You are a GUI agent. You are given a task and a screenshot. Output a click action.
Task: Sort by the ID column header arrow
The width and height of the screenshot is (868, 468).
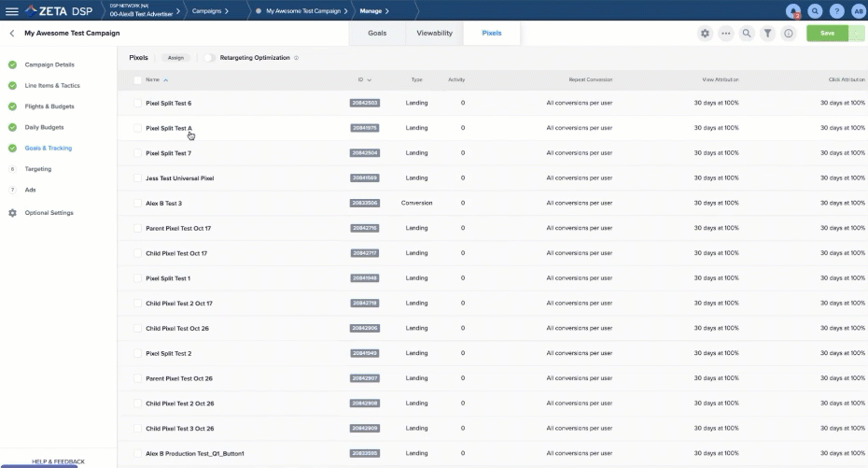pos(370,80)
